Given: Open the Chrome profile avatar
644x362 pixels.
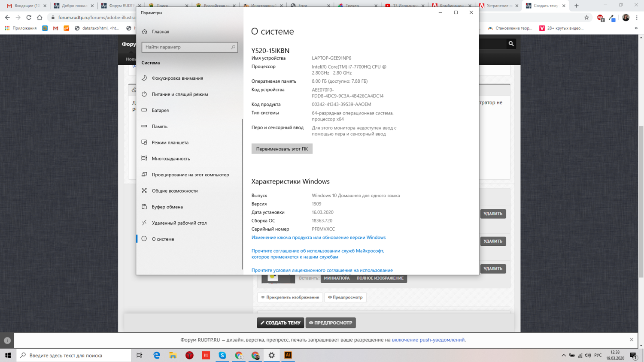Looking at the screenshot, I should pos(626,18).
